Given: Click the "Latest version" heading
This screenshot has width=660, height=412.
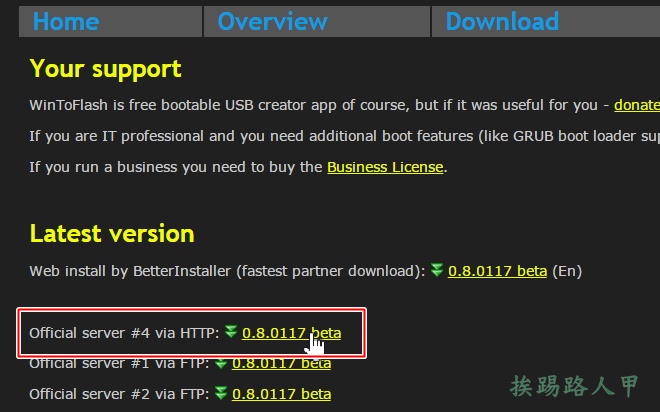Looking at the screenshot, I should 112,233.
